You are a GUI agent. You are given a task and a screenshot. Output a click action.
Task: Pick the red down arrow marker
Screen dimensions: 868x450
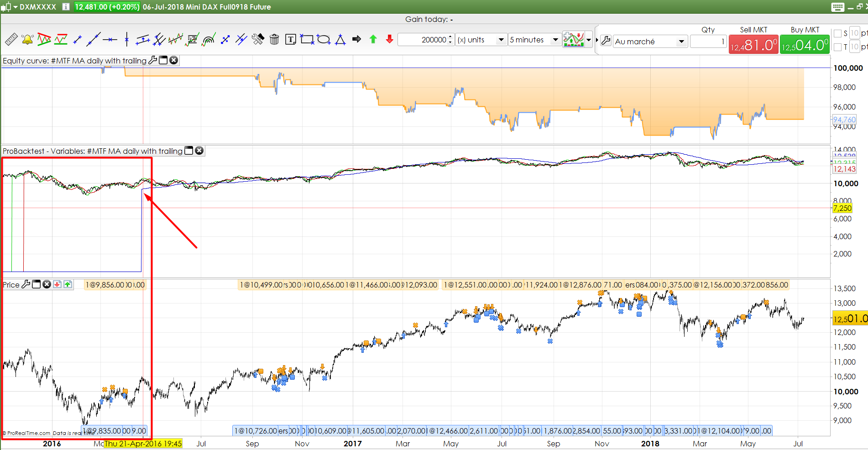389,40
